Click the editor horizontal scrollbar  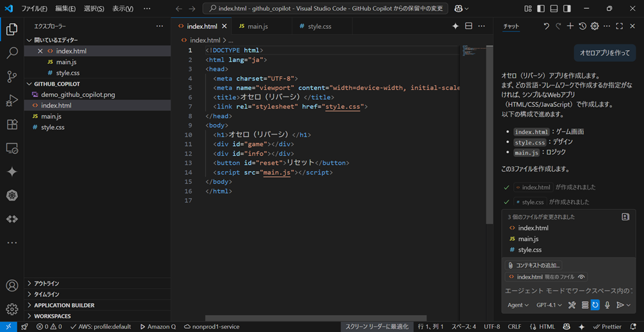tap(316, 318)
